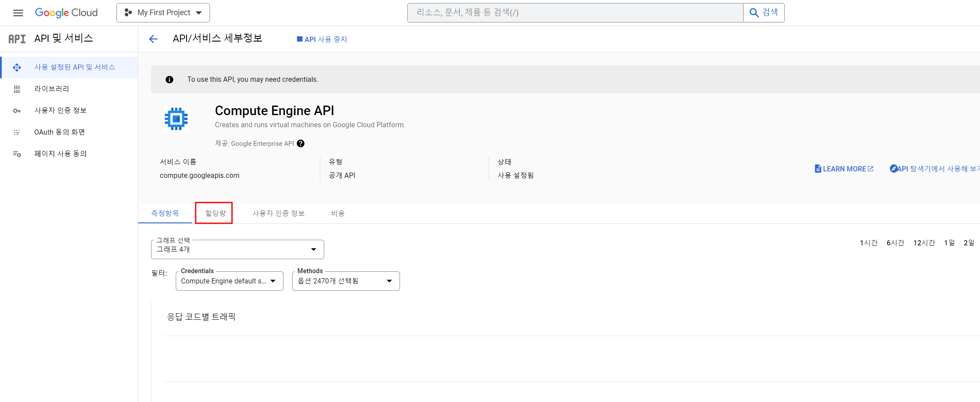Click the project selector dots icon
980x402 pixels.
128,13
